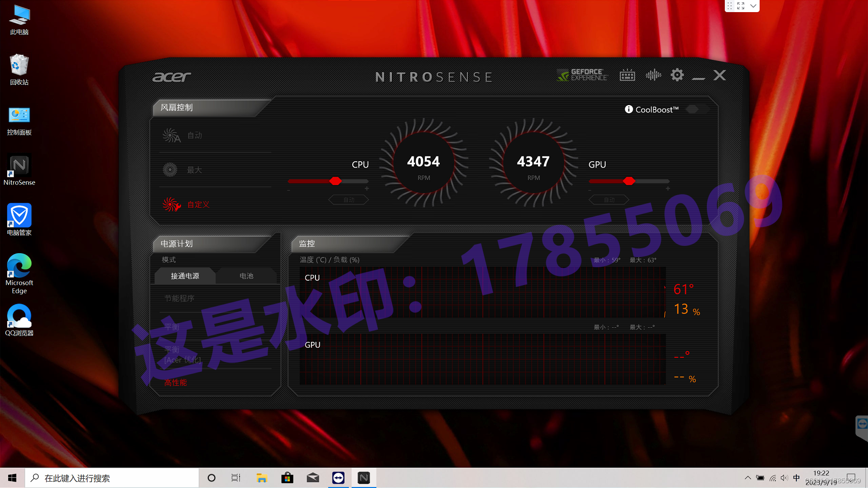Select the 高性能 power plan
The height and width of the screenshot is (488, 868).
[x=175, y=382]
